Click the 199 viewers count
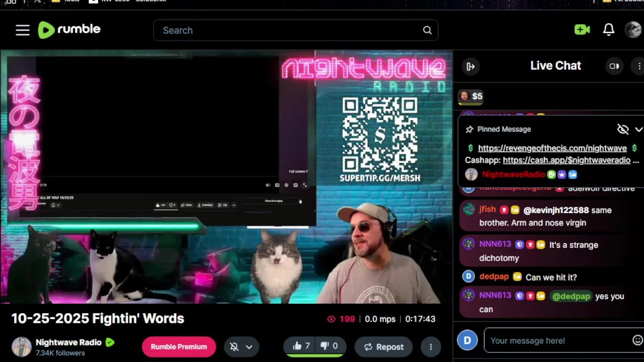644x362 pixels. click(341, 319)
